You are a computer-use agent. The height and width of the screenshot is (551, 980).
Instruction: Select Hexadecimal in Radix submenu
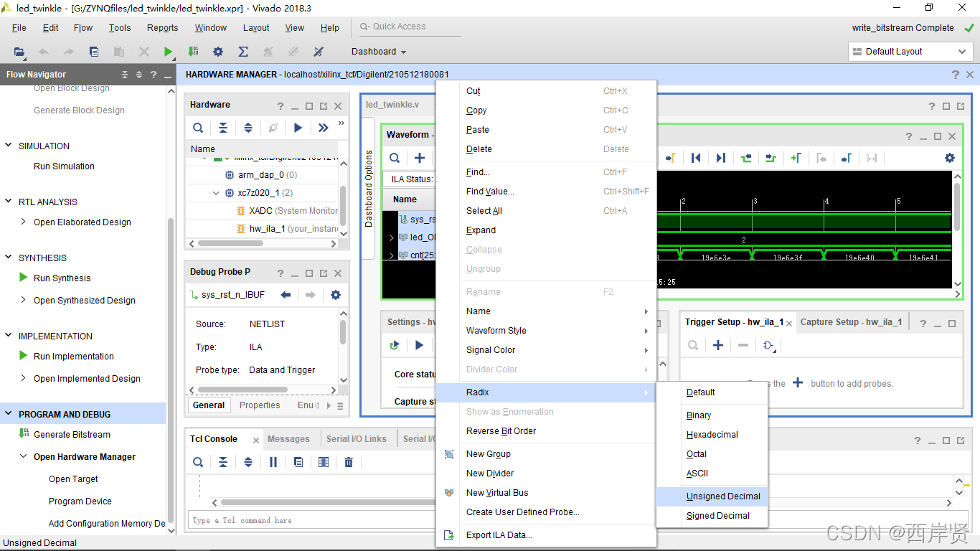[x=712, y=435]
